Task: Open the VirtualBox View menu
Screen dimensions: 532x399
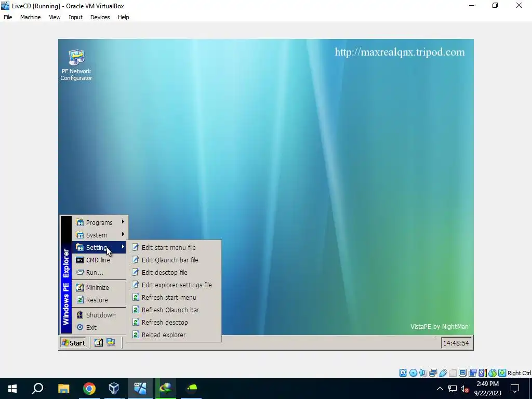Action: (55, 17)
